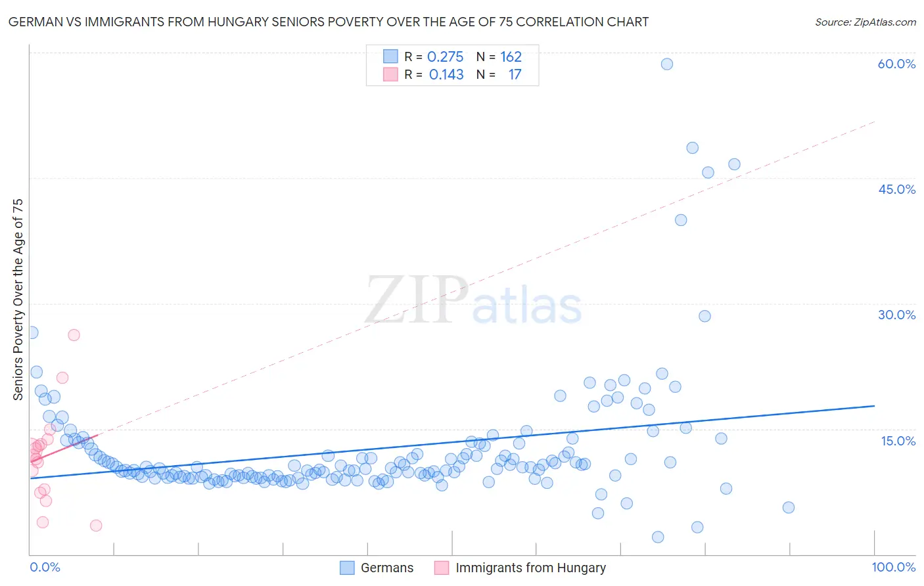
Task: Select the Immigrants from Hungary legend label
Action: pyautogui.click(x=530, y=568)
